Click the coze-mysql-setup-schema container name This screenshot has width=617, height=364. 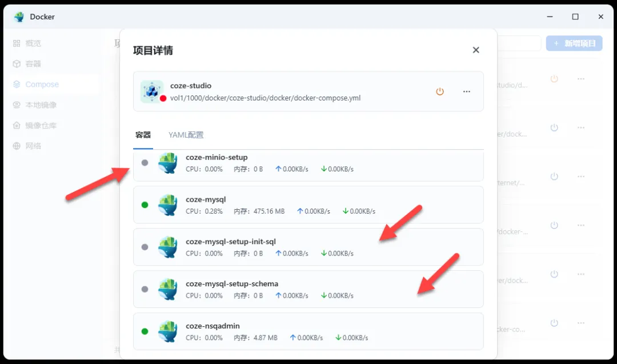pos(232,284)
